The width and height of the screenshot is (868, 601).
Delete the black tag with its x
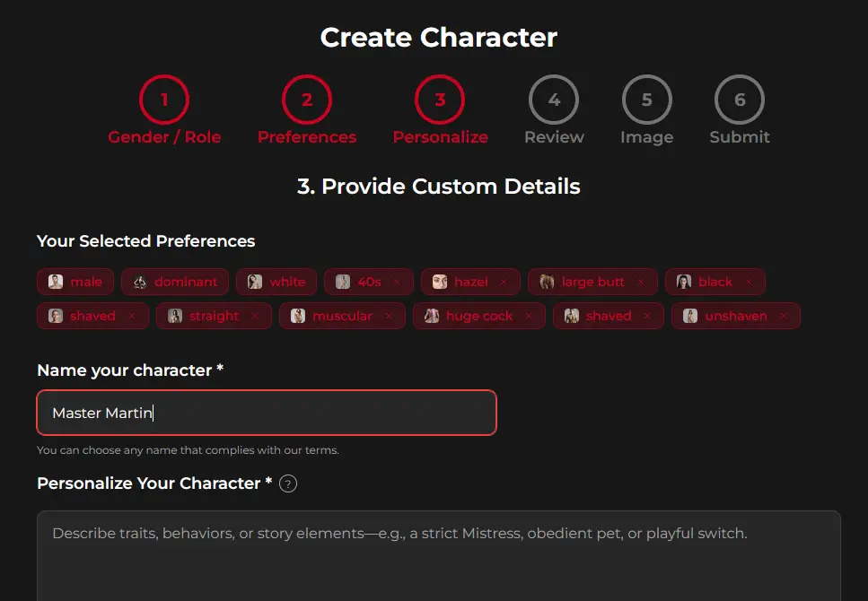click(749, 282)
